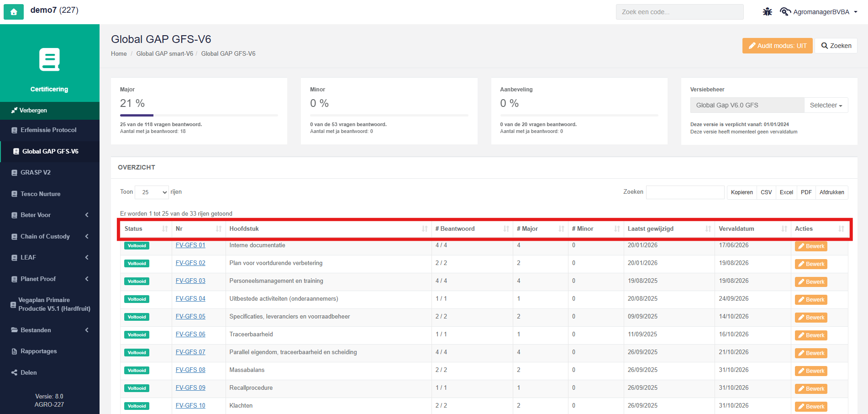Image resolution: width=868 pixels, height=414 pixels.
Task: Expand the Bestanden submenu
Action: (50, 330)
